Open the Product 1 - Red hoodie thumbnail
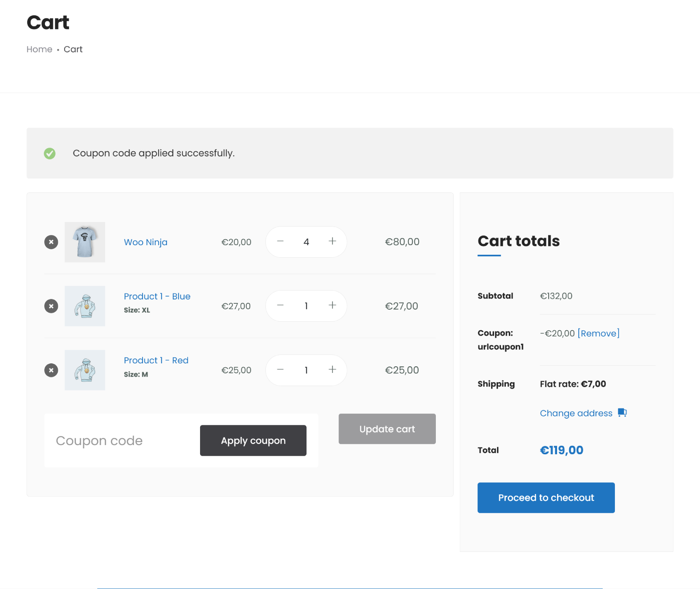The height and width of the screenshot is (589, 700). click(85, 370)
